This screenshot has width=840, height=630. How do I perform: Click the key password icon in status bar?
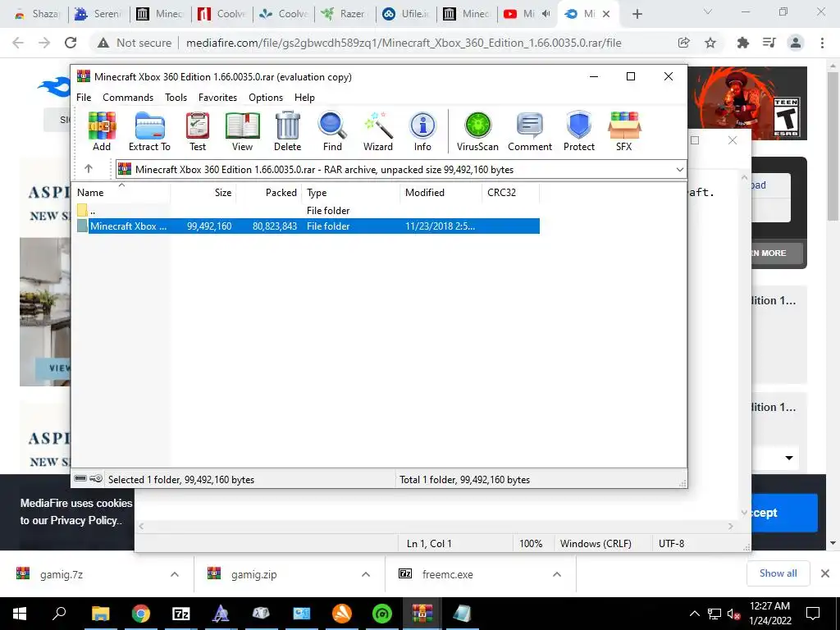[96, 478]
